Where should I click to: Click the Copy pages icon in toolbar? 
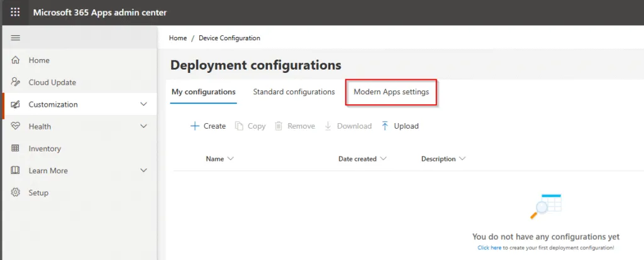(x=239, y=126)
